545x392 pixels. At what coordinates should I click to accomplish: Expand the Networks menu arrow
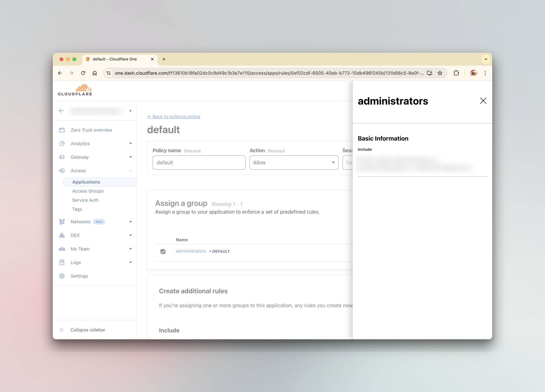(x=131, y=222)
